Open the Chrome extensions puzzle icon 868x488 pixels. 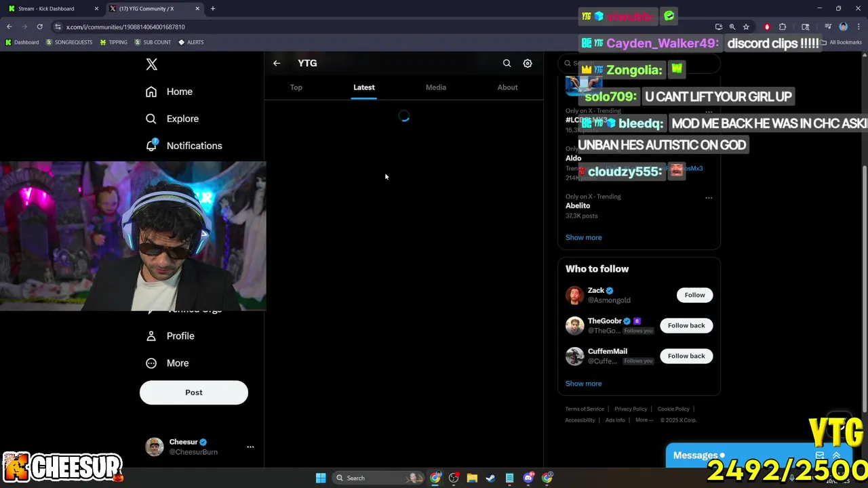pyautogui.click(x=783, y=26)
